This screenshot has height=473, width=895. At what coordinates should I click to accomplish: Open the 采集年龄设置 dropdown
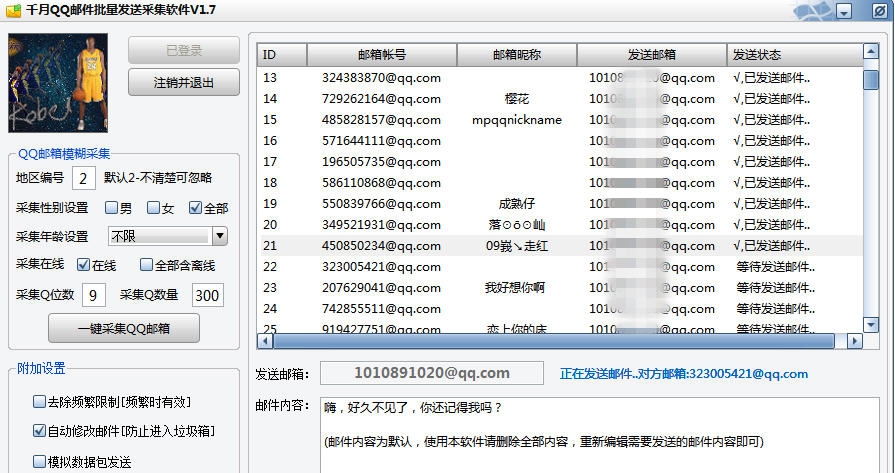click(x=220, y=236)
